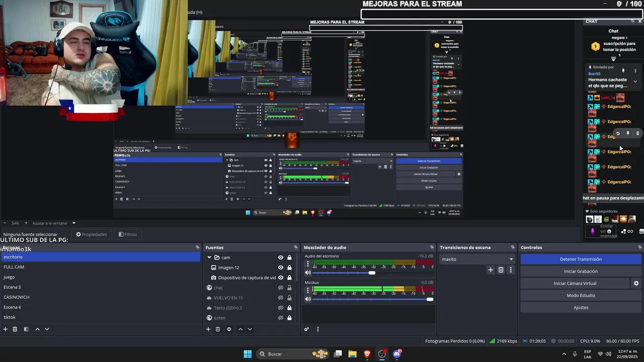Show the chat source

coord(281,288)
